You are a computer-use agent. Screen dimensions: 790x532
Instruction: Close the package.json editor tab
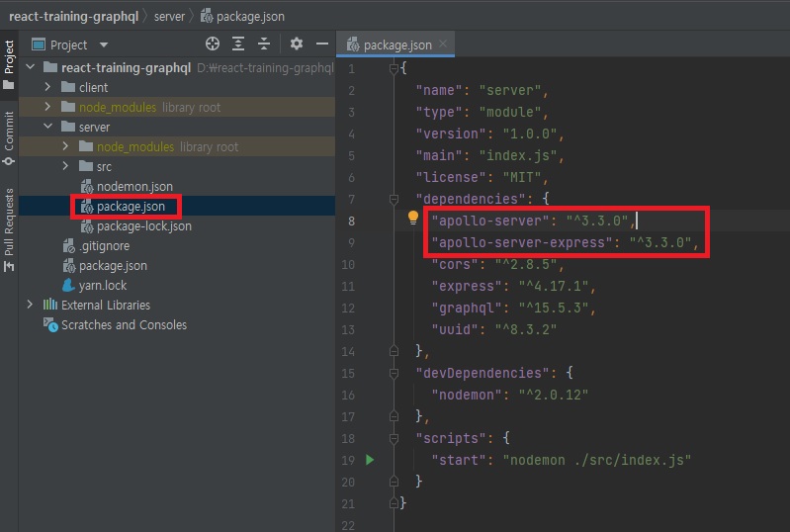point(443,44)
